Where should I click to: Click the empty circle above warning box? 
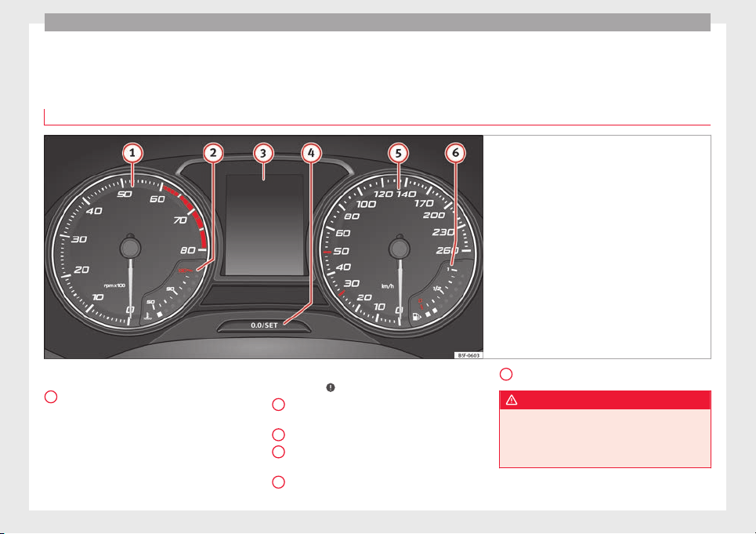tap(506, 374)
